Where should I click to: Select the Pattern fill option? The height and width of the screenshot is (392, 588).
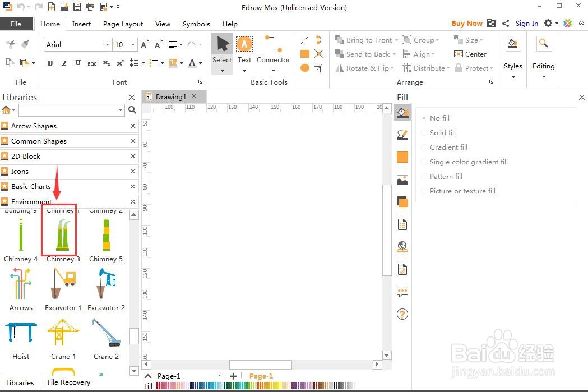pyautogui.click(x=442, y=176)
